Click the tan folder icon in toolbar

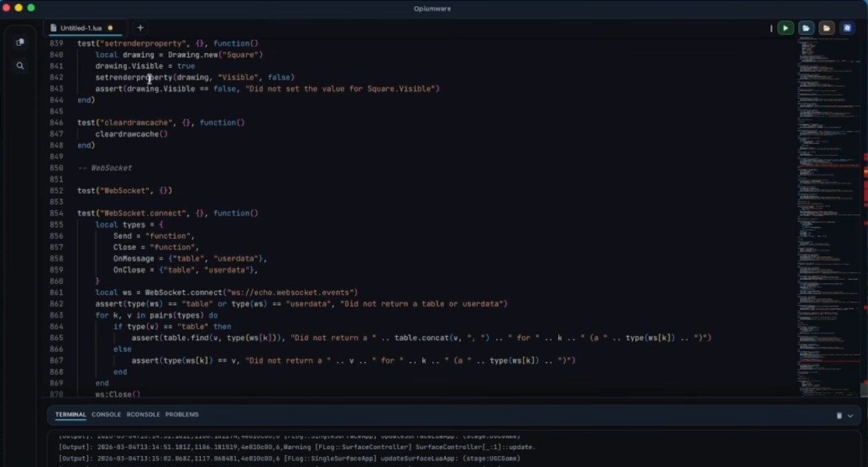(827, 28)
